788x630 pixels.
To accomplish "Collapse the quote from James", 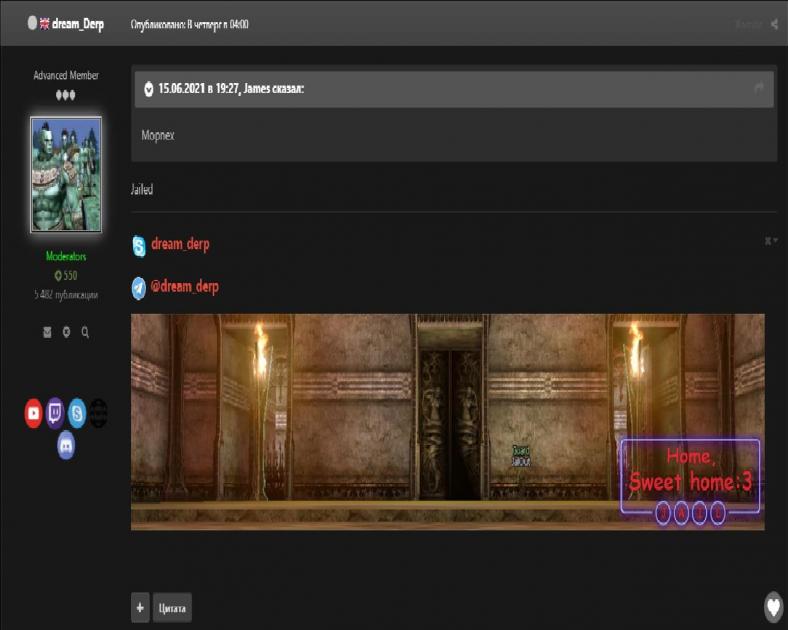I will (149, 89).
